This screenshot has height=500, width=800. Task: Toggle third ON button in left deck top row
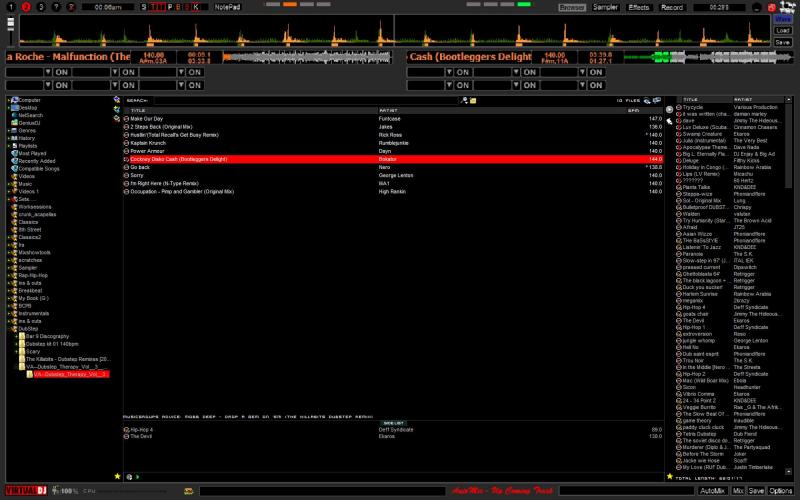coord(194,72)
